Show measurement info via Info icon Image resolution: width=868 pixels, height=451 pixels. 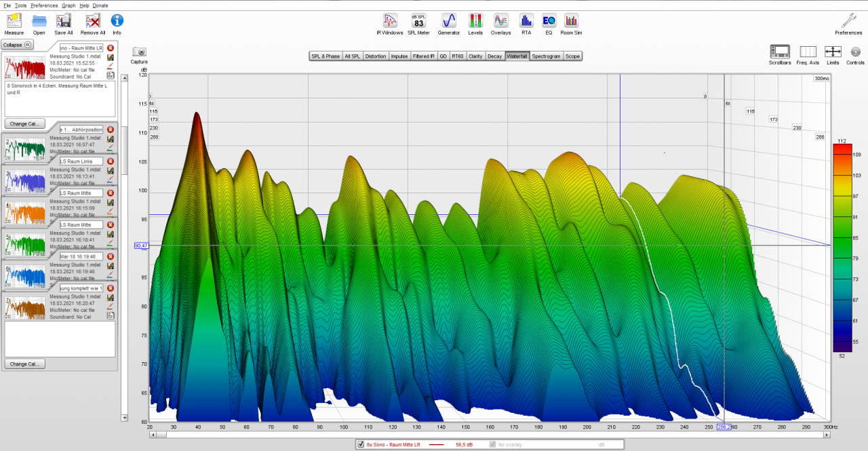coord(117,23)
